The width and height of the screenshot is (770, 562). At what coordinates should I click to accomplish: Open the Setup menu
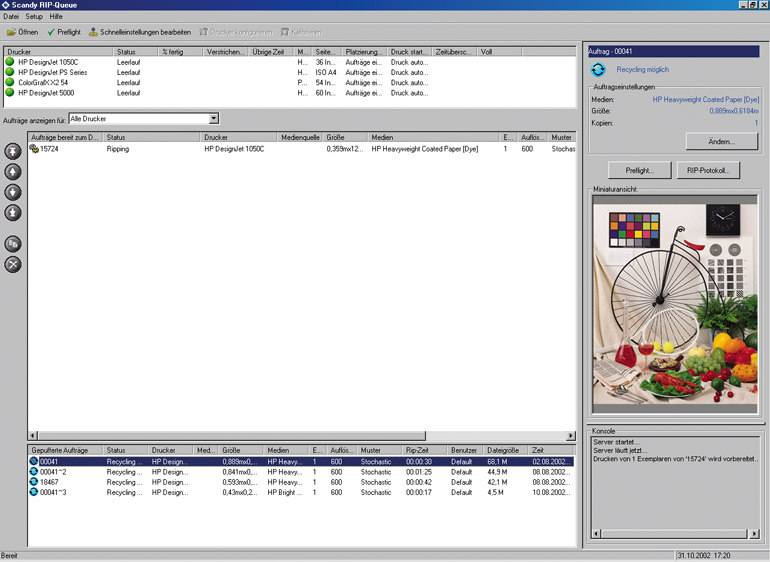(x=34, y=17)
